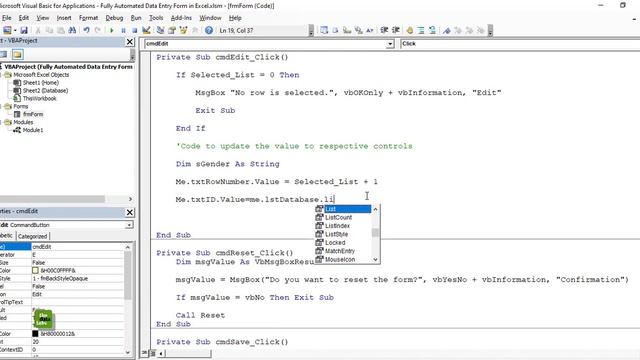Viewport: 640px width, 360px height.
Task: Open the Properties object selector dropdown
Action: coord(129,225)
